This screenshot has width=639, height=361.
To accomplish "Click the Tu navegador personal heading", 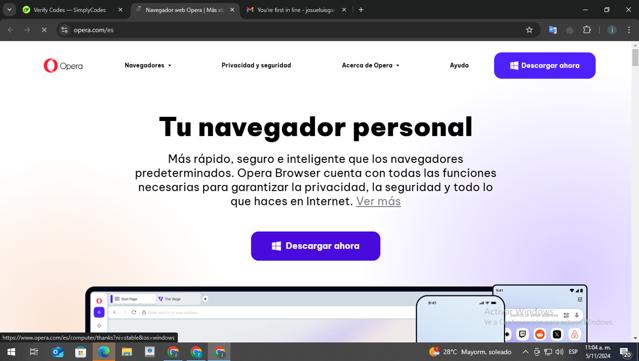I will tap(316, 127).
